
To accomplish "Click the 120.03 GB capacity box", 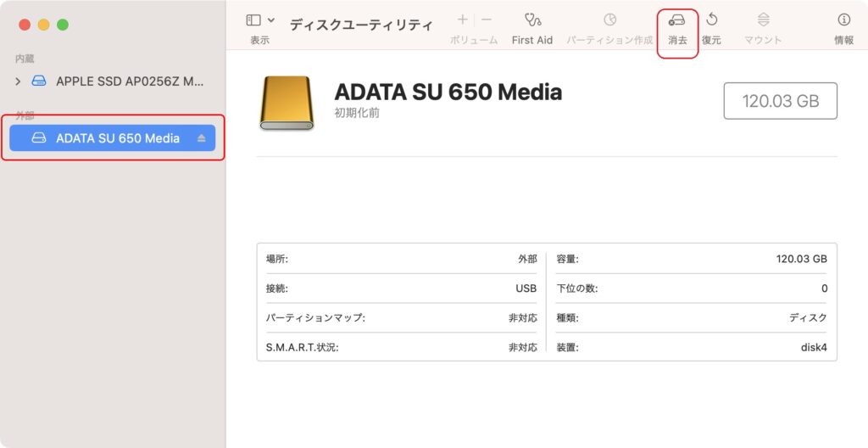I will [x=780, y=101].
